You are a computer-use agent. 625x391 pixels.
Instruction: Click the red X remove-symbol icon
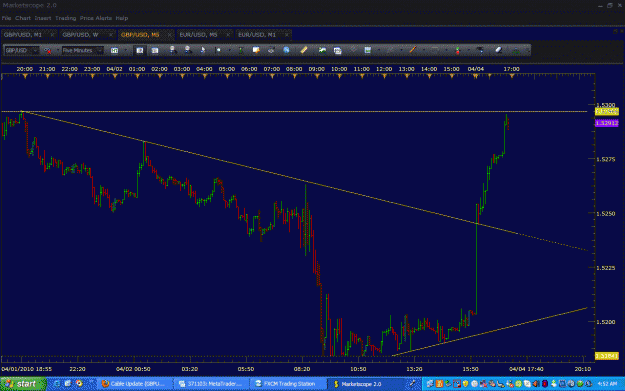[47, 51]
